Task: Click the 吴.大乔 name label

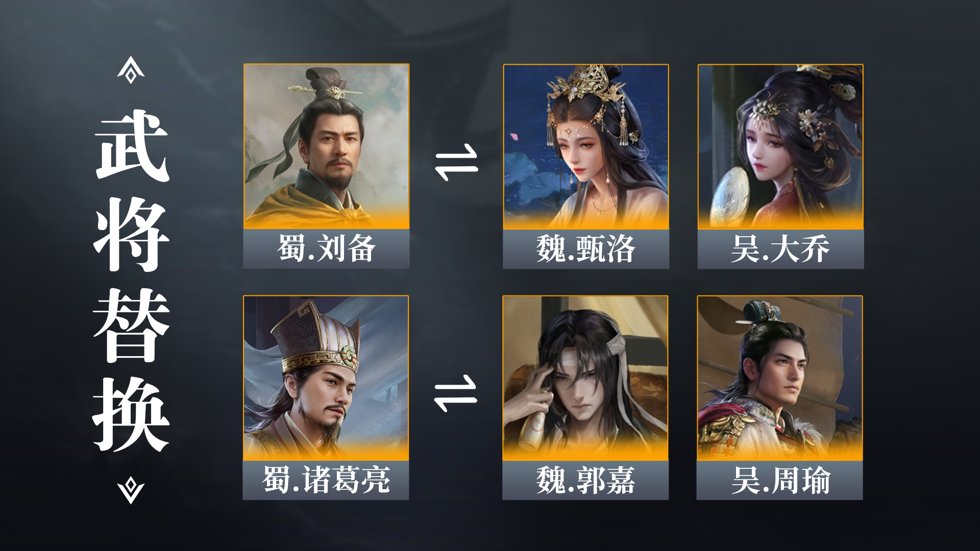Action: 780,249
